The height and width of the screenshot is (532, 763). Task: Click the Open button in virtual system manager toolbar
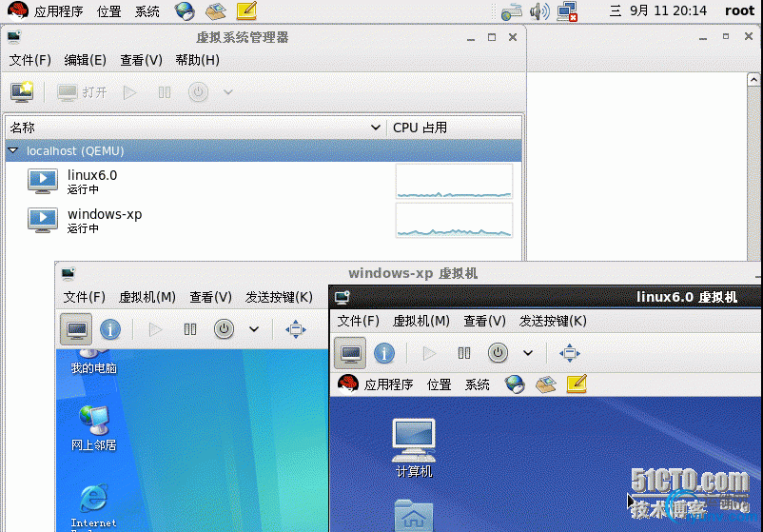coord(82,92)
